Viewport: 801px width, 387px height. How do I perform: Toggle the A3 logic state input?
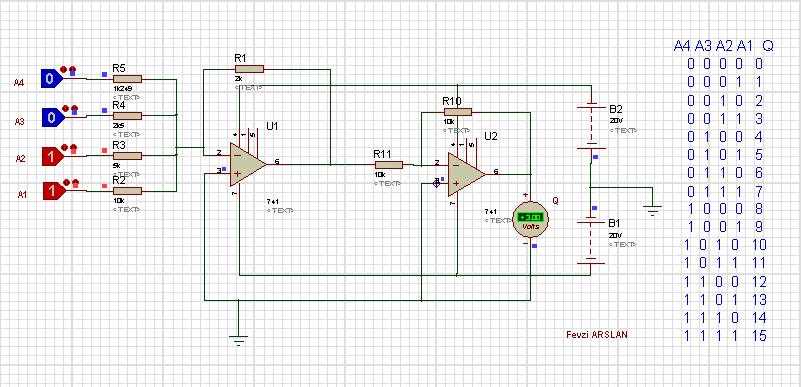pos(53,117)
